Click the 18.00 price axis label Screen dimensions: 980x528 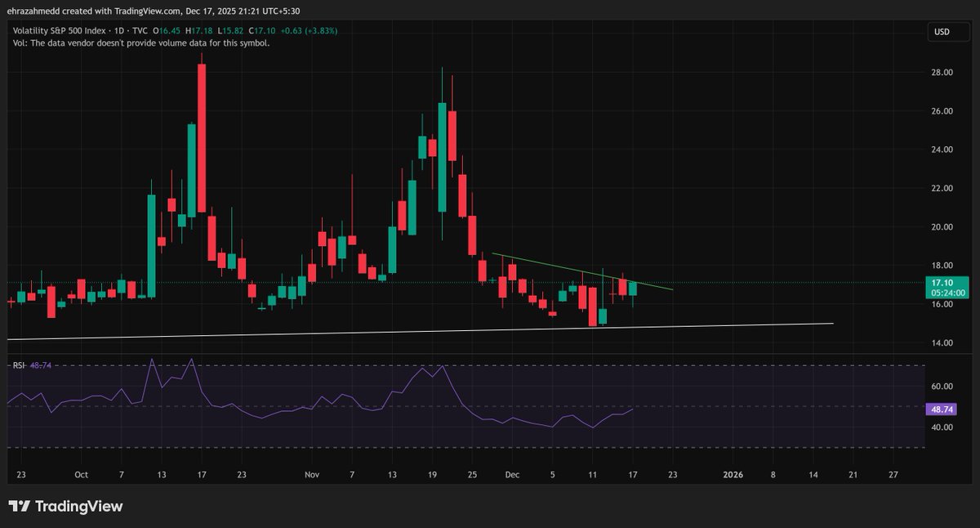coord(943,266)
